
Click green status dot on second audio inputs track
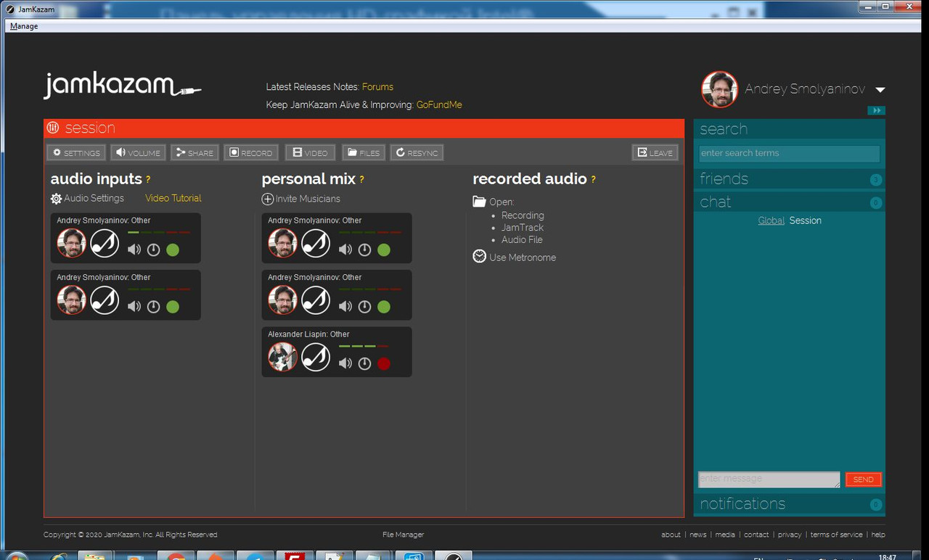[x=173, y=306]
